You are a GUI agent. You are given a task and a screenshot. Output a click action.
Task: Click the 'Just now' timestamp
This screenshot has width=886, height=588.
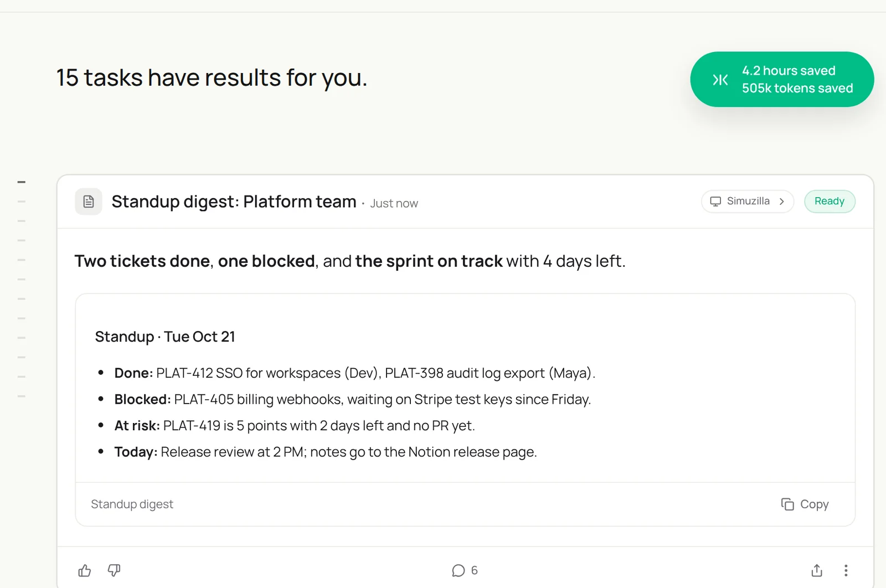click(x=394, y=203)
